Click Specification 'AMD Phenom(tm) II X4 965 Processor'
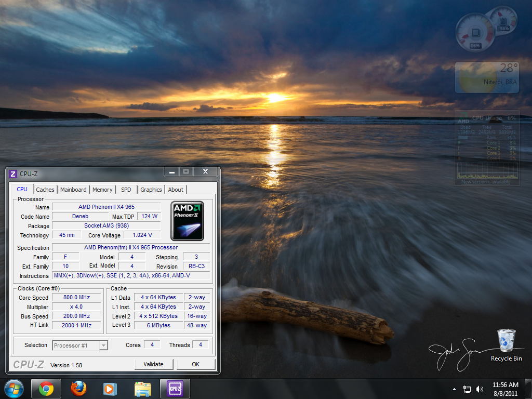The image size is (532, 399). pos(131,248)
